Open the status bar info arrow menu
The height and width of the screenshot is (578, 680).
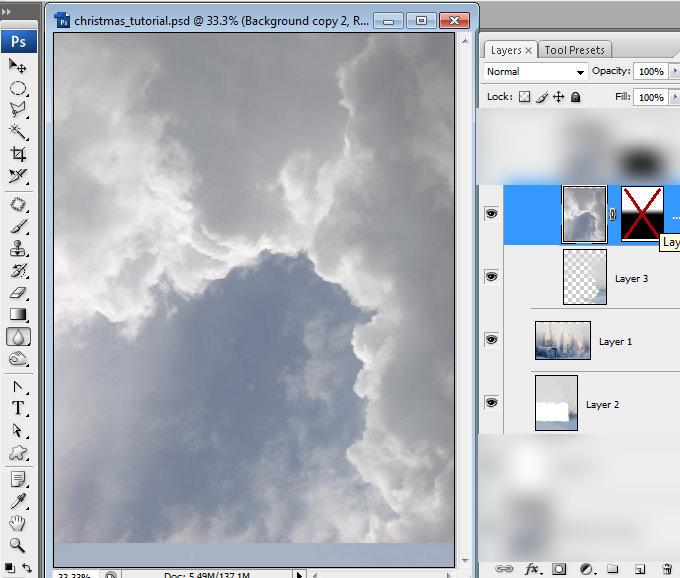pos(299,575)
